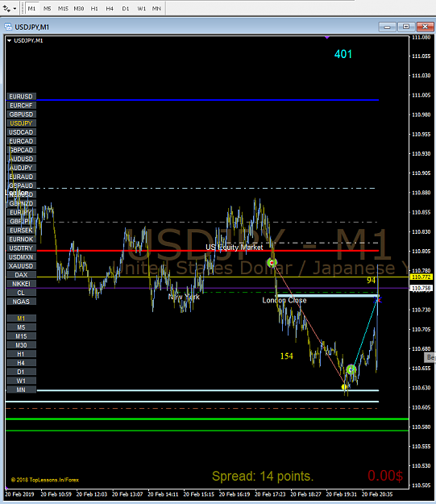The width and height of the screenshot is (436, 504).
Task: Switch chart to EURSEK symbol button
Action: 21,230
